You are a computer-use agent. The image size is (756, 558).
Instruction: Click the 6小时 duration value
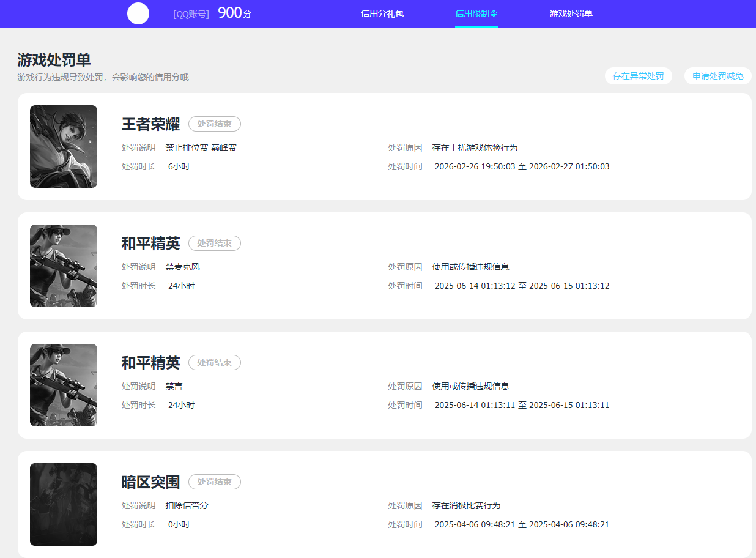coord(179,166)
